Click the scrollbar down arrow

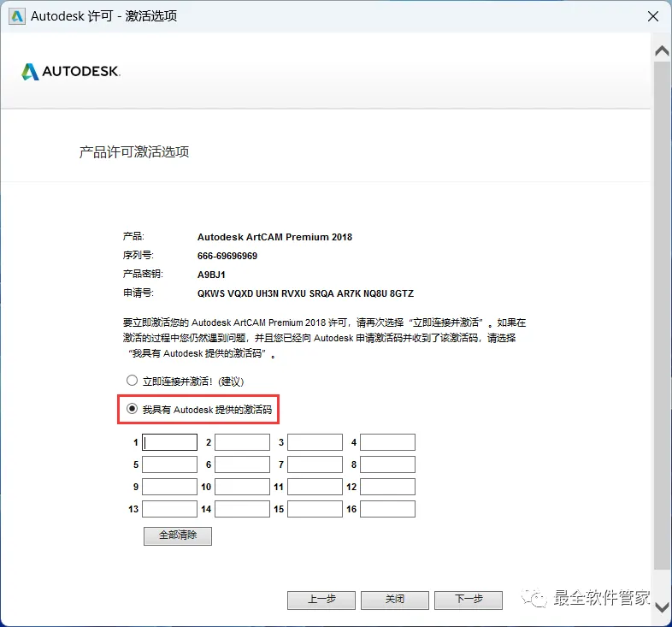662,606
